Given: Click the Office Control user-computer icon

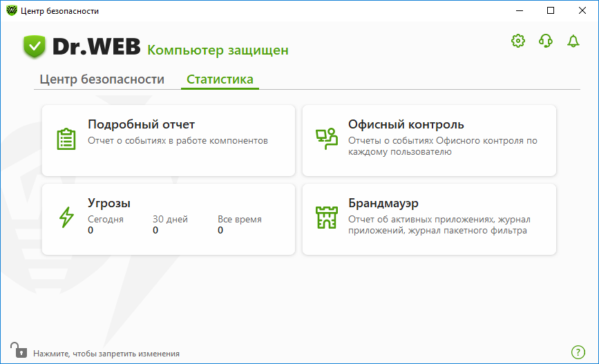Looking at the screenshot, I should click(327, 139).
